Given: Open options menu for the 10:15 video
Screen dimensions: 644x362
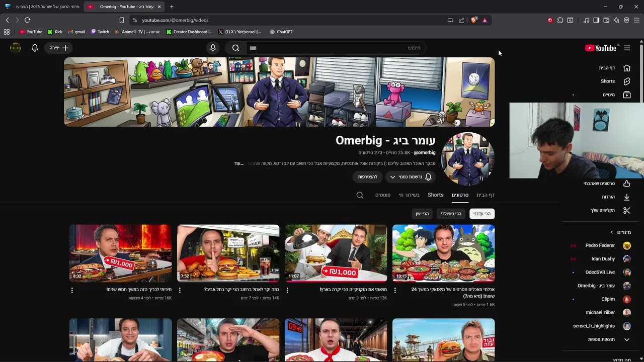Looking at the screenshot, I should click(x=395, y=290).
